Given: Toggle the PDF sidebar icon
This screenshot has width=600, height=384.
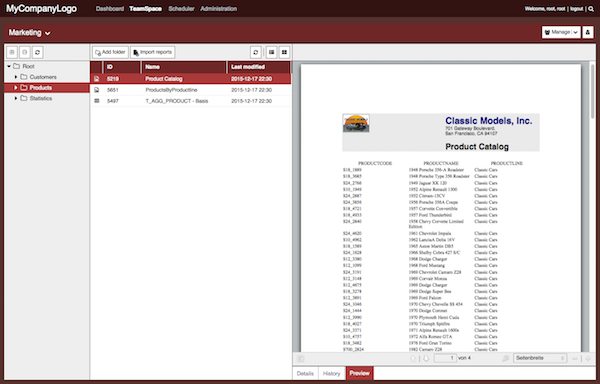Looking at the screenshot, I should [x=301, y=358].
